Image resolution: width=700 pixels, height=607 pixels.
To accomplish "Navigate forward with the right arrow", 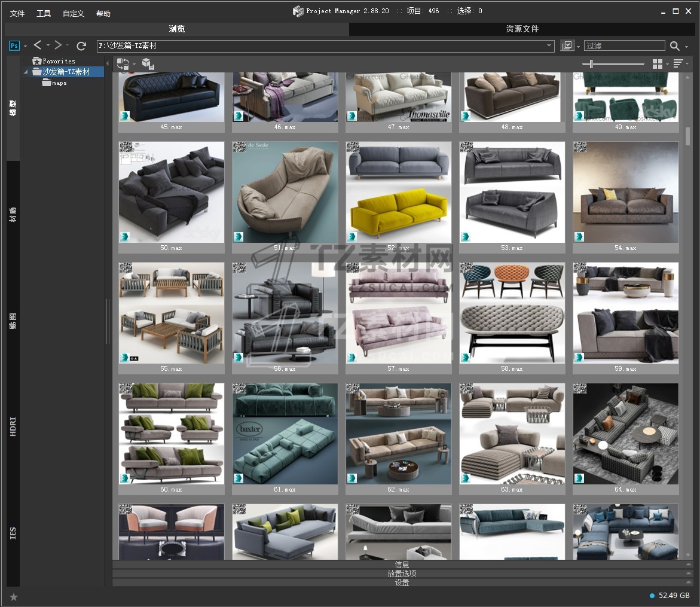I will pyautogui.click(x=58, y=45).
